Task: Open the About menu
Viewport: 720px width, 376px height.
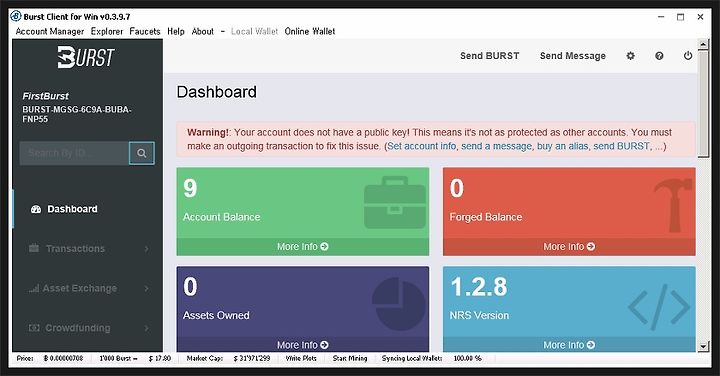Action: (x=202, y=31)
